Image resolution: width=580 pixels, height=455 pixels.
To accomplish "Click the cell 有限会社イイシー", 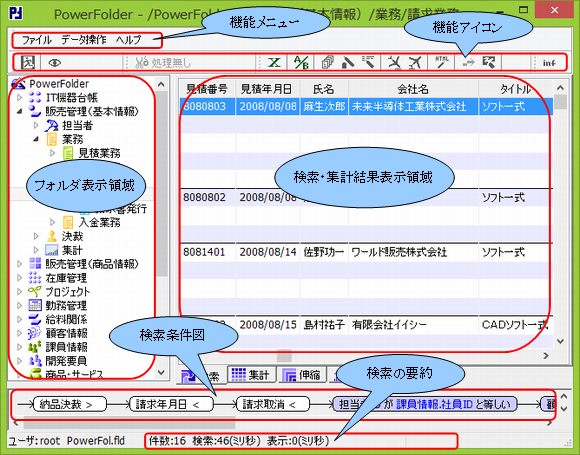I will pyautogui.click(x=413, y=325).
